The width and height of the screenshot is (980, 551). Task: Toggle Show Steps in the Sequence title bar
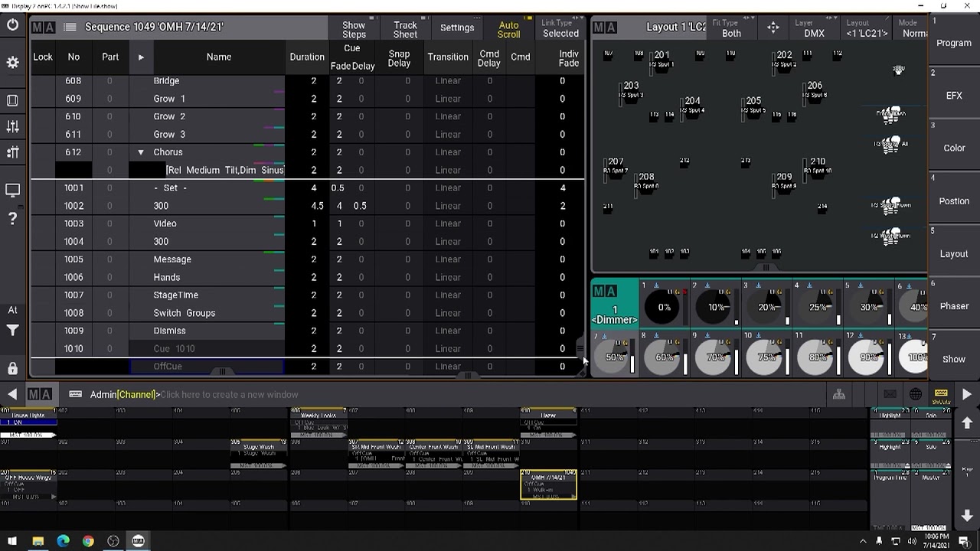click(354, 30)
